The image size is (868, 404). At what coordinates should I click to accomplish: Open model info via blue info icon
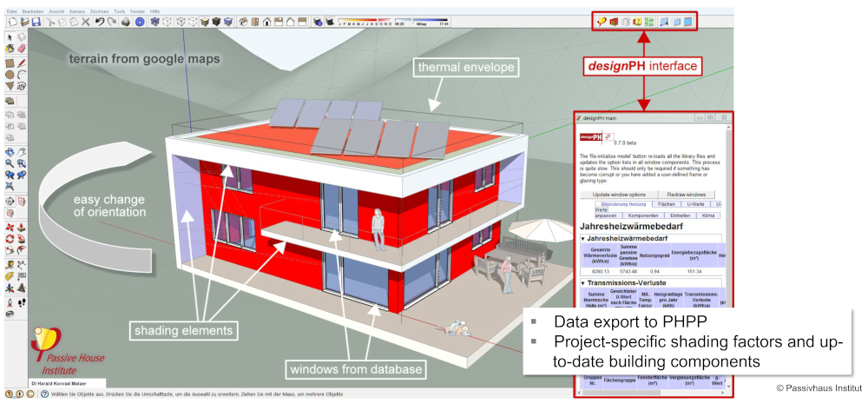140,23
